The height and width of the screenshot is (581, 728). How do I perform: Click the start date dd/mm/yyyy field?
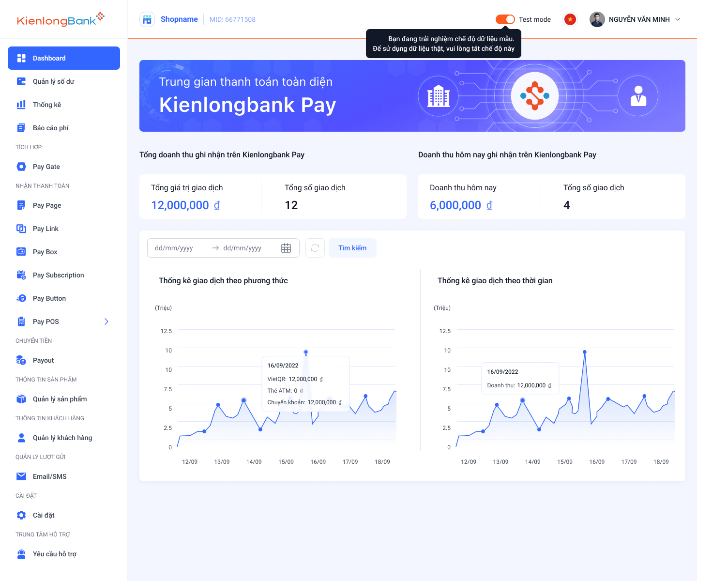[174, 248]
